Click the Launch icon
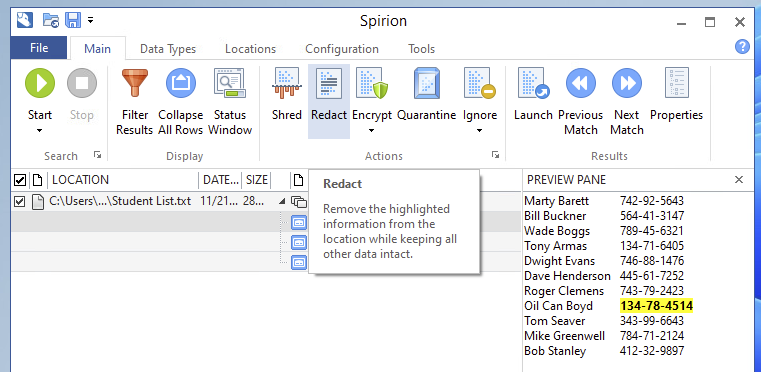761x372 pixels. pos(533,83)
